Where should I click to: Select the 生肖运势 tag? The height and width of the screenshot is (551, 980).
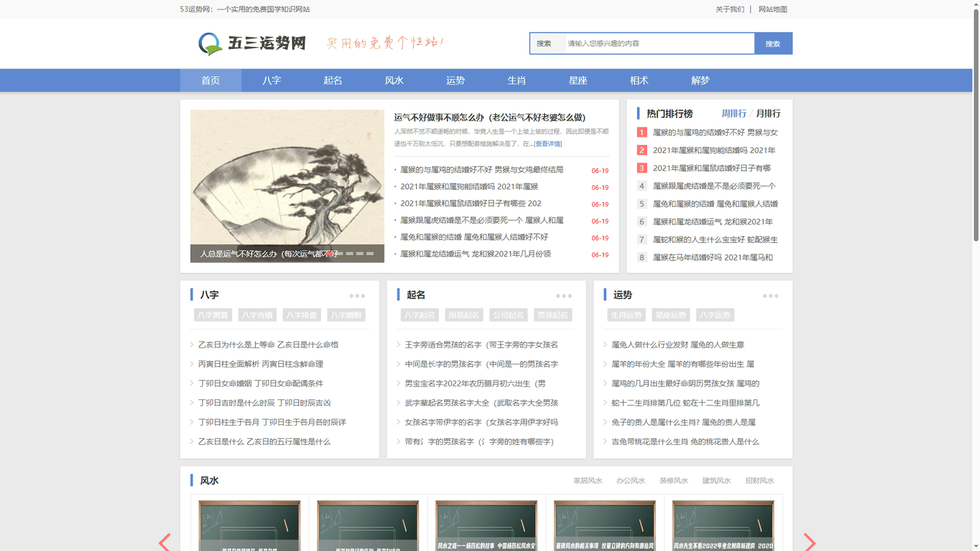tap(627, 315)
